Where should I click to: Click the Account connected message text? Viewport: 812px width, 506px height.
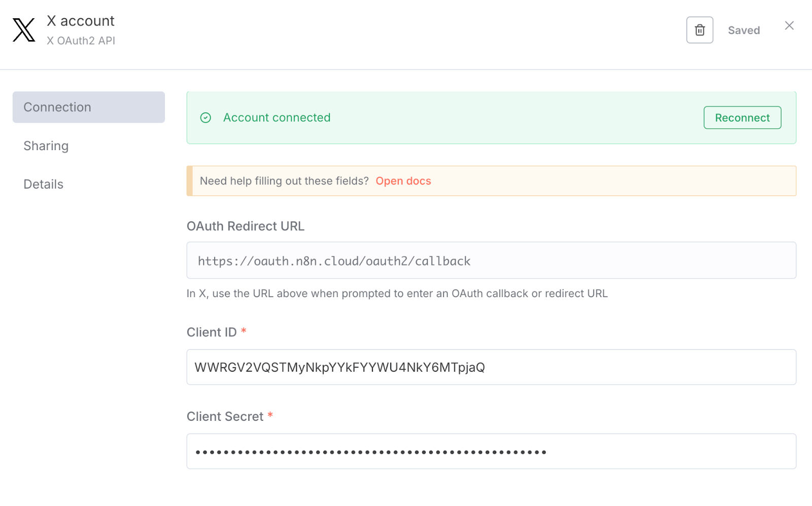[x=277, y=118]
